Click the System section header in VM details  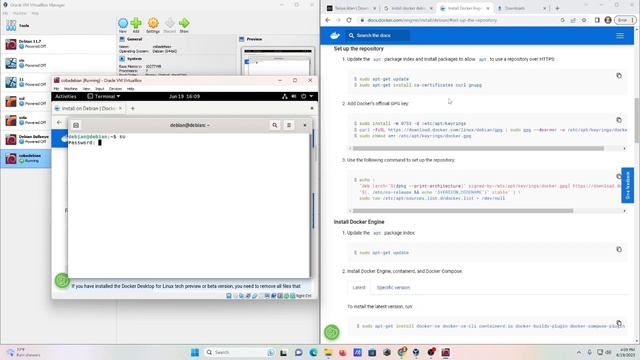click(134, 59)
